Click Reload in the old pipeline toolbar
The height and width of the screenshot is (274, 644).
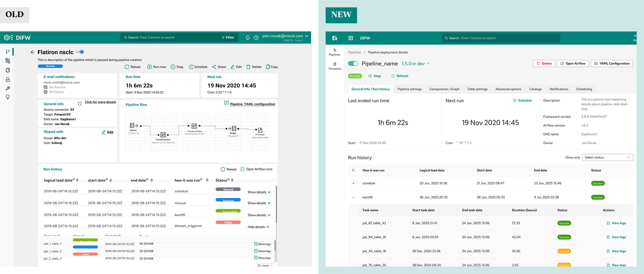[x=132, y=67]
